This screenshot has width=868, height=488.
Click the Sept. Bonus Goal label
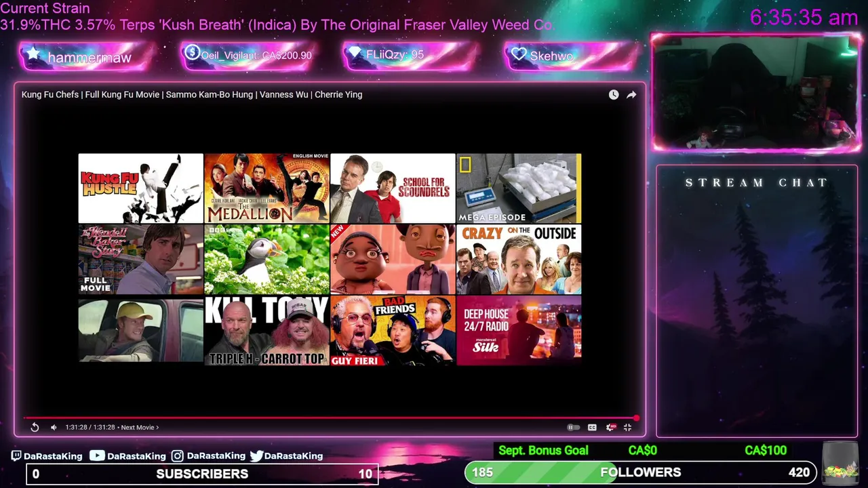tap(543, 451)
